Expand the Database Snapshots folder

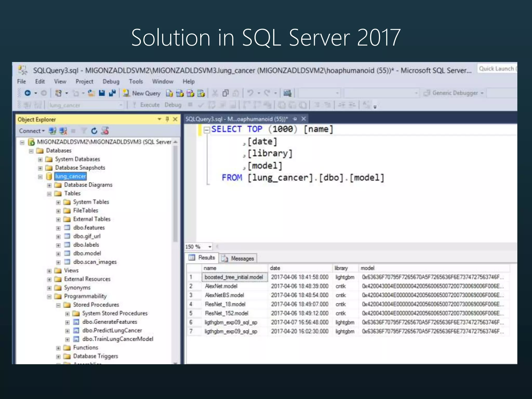[40, 168]
